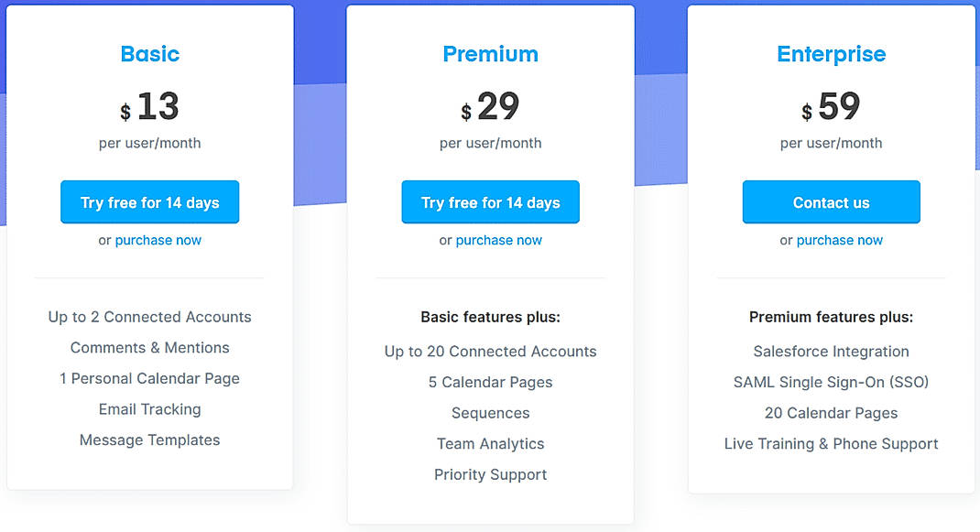Click the 'Email Tracking' feature in Basic plan
Viewport: 980px width, 532px height.
149,409
